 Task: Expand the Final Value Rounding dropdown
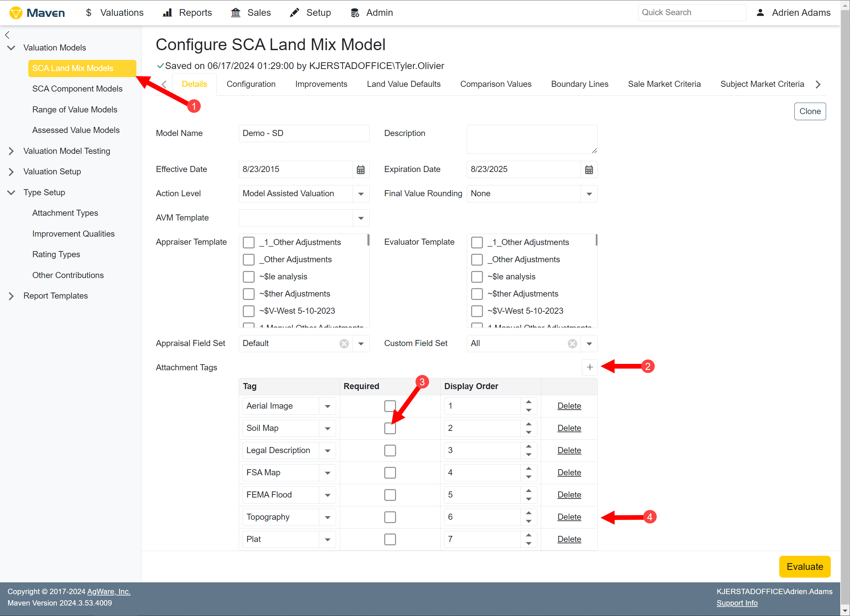589,194
